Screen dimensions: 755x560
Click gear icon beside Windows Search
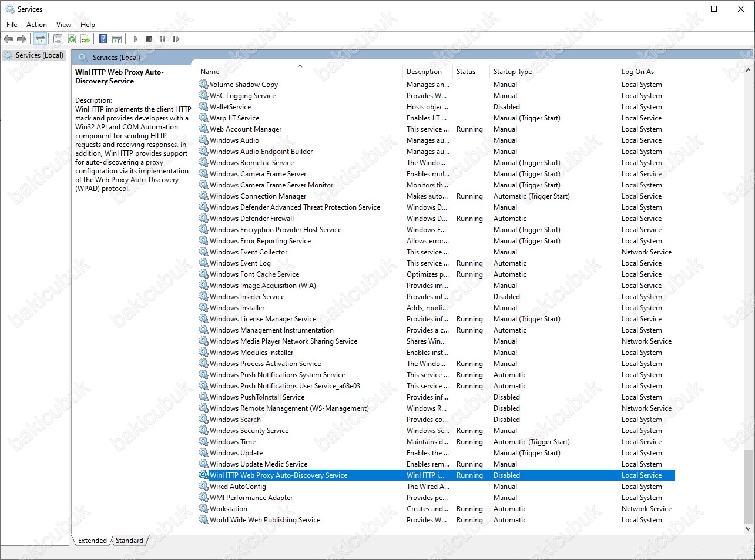click(204, 420)
